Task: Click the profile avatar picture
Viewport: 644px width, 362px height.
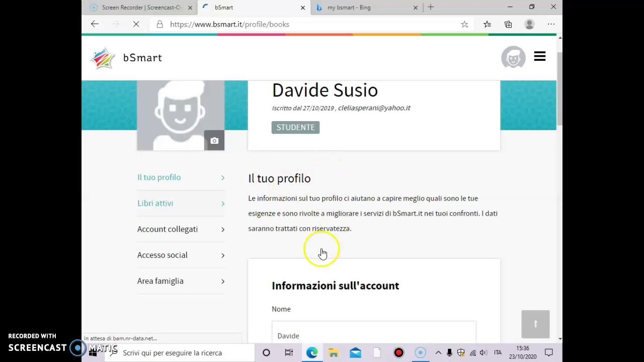Action: tap(181, 115)
